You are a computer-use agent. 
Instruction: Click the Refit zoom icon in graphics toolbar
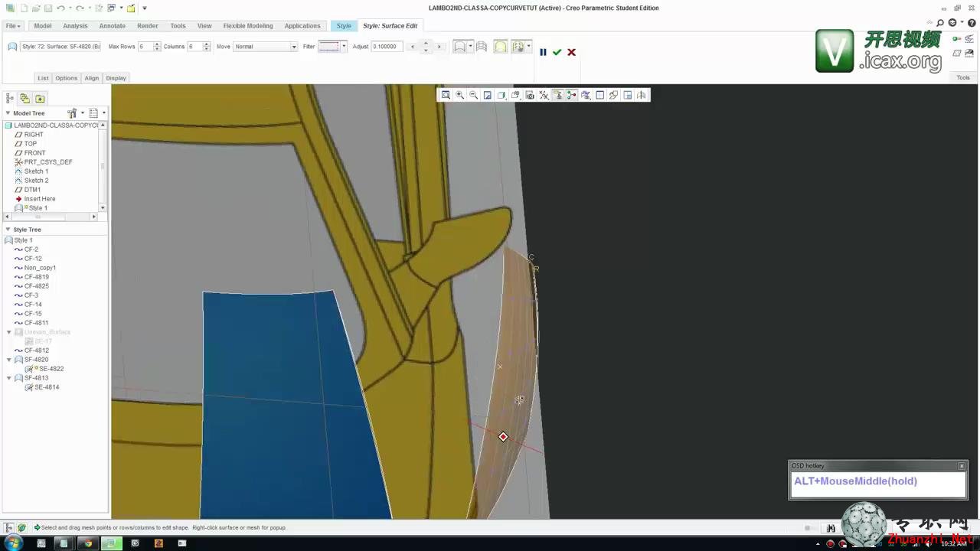tap(446, 95)
